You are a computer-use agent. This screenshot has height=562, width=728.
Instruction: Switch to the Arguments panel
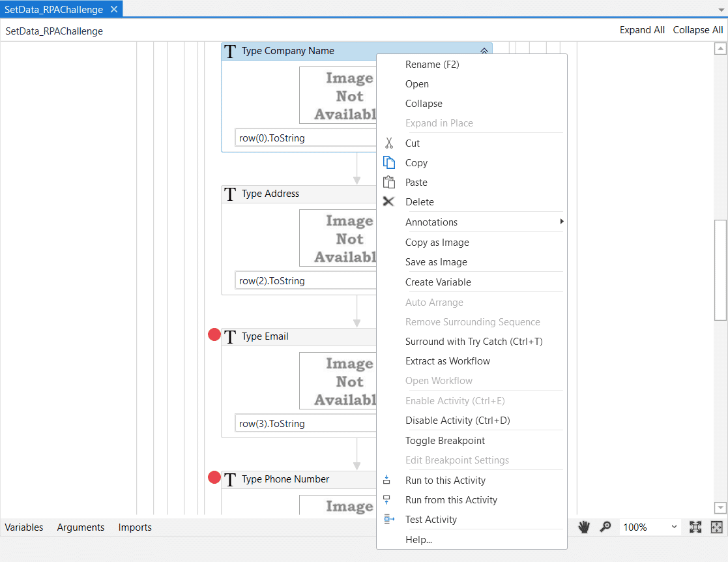(81, 527)
